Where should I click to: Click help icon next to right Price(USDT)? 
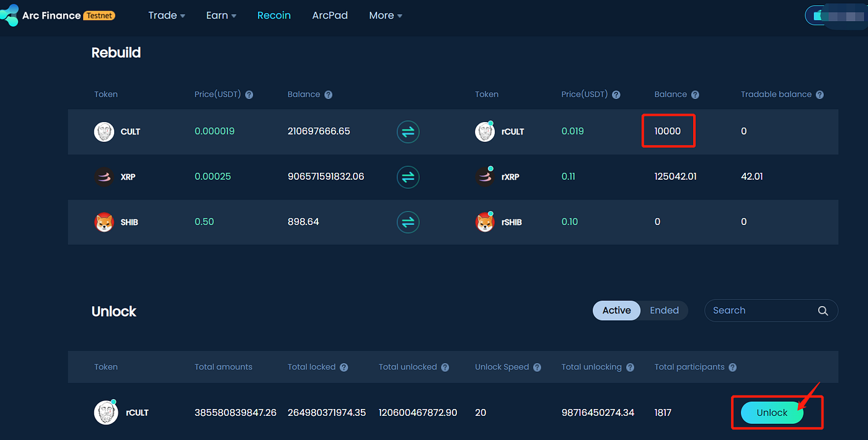[x=616, y=95]
